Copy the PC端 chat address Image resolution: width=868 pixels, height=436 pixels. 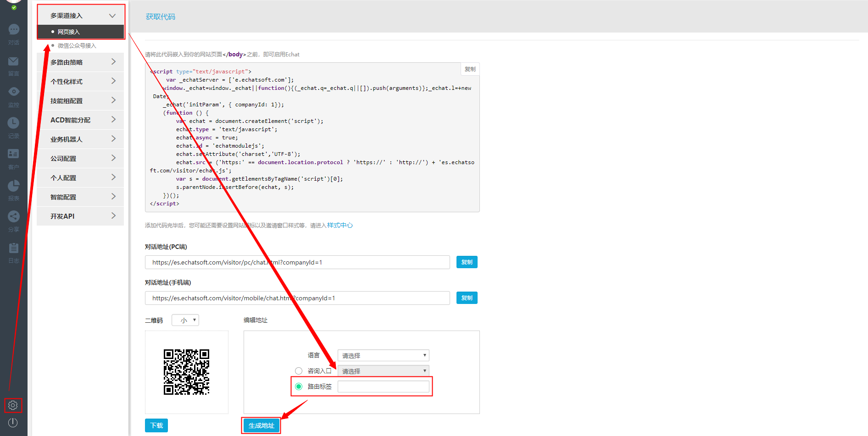pos(467,262)
